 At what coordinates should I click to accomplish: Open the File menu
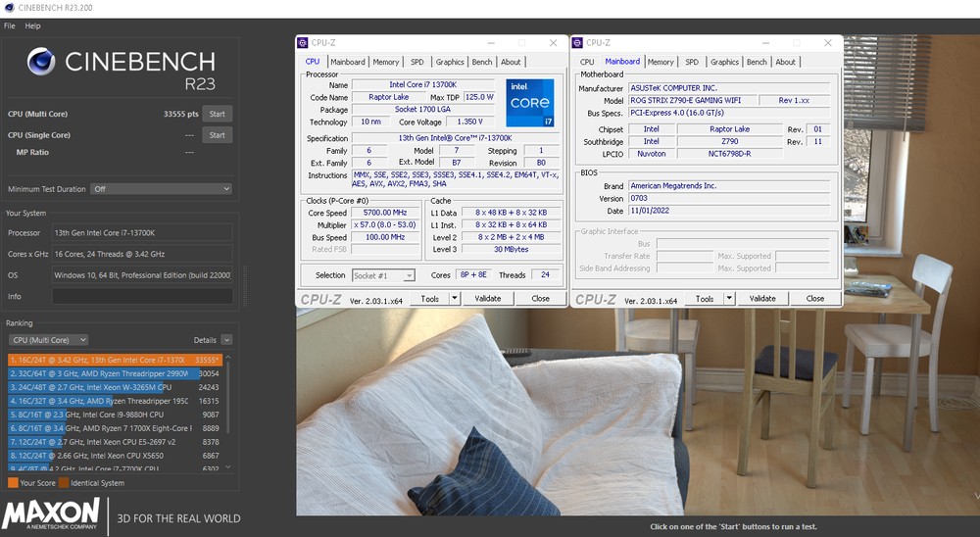pos(10,25)
